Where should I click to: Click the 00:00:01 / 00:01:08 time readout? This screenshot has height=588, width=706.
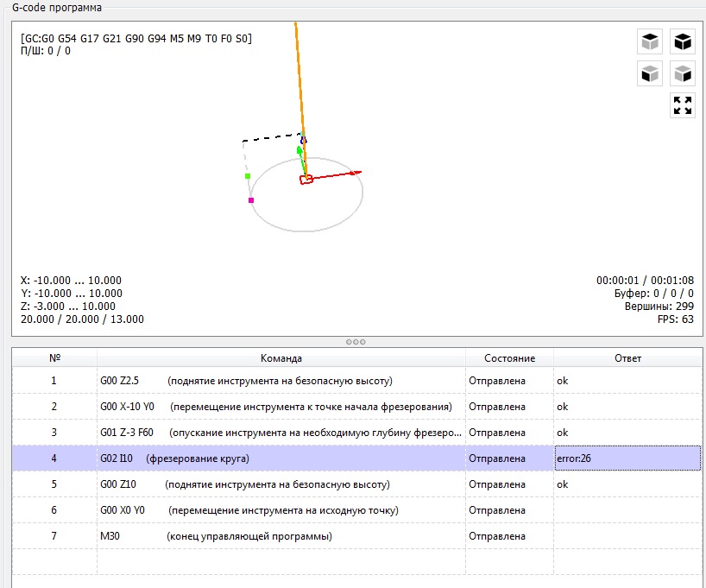[x=646, y=281]
